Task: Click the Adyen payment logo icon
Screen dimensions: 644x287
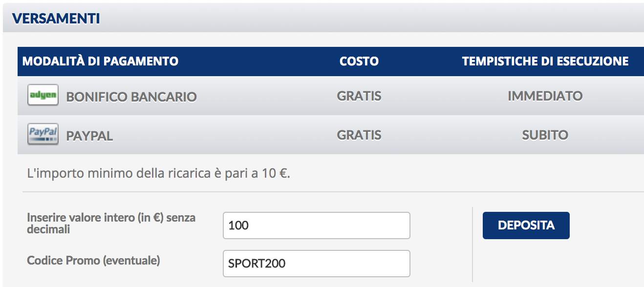Action: 43,95
